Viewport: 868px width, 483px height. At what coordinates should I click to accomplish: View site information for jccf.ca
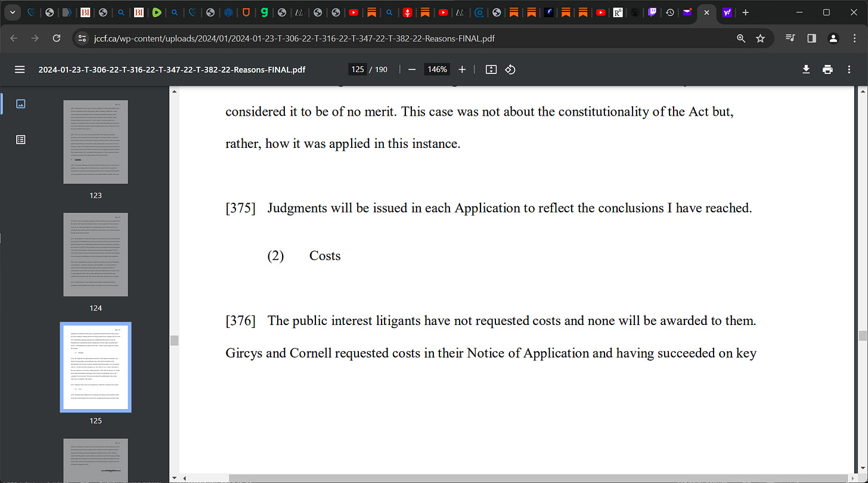pyautogui.click(x=83, y=38)
